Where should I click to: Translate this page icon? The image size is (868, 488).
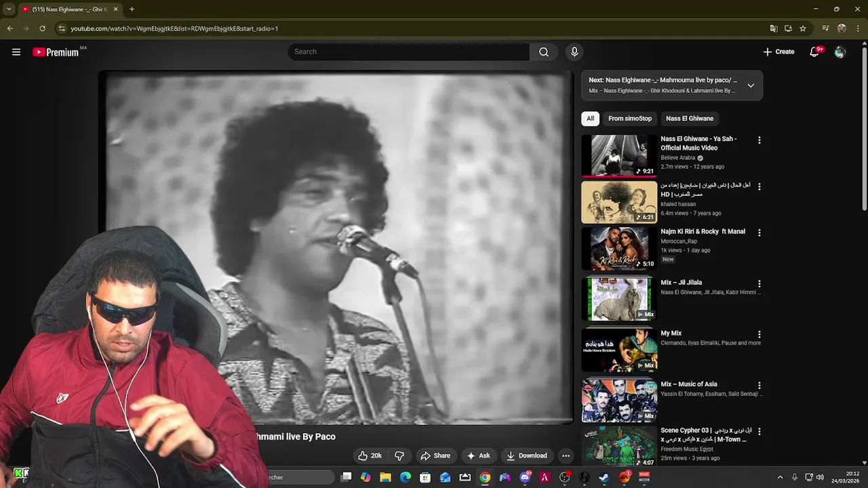[x=774, y=28]
